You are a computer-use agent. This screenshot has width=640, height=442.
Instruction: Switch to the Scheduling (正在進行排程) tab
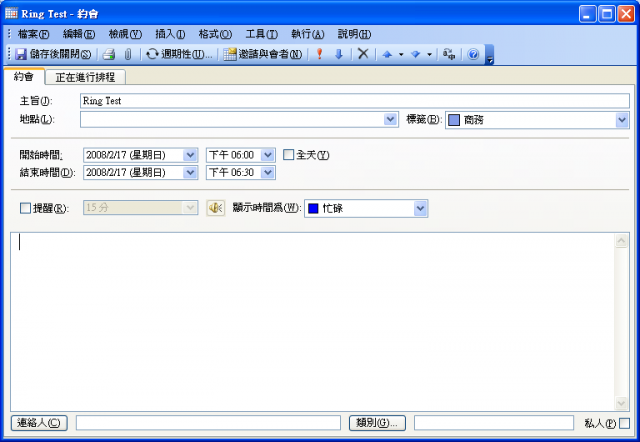point(85,77)
